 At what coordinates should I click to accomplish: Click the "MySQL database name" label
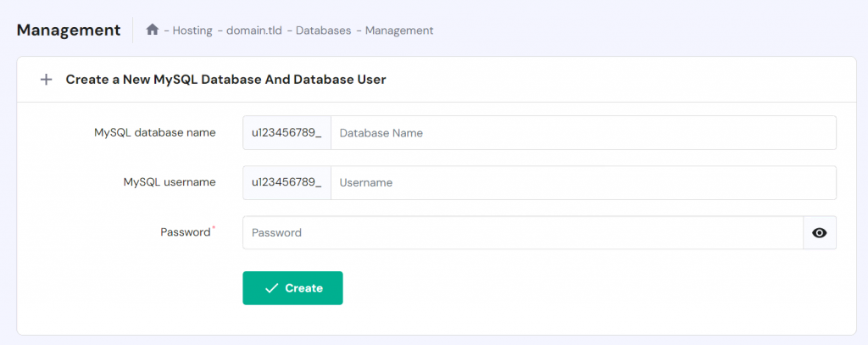pyautogui.click(x=154, y=132)
